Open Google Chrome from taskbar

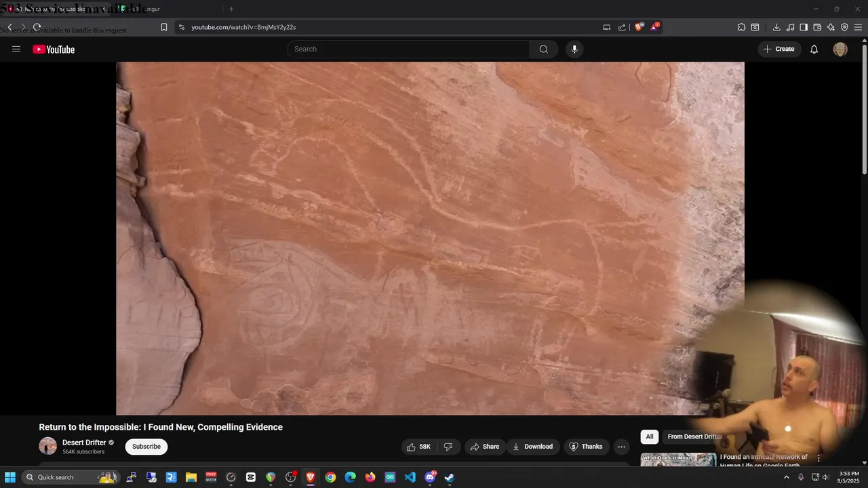coord(330,477)
